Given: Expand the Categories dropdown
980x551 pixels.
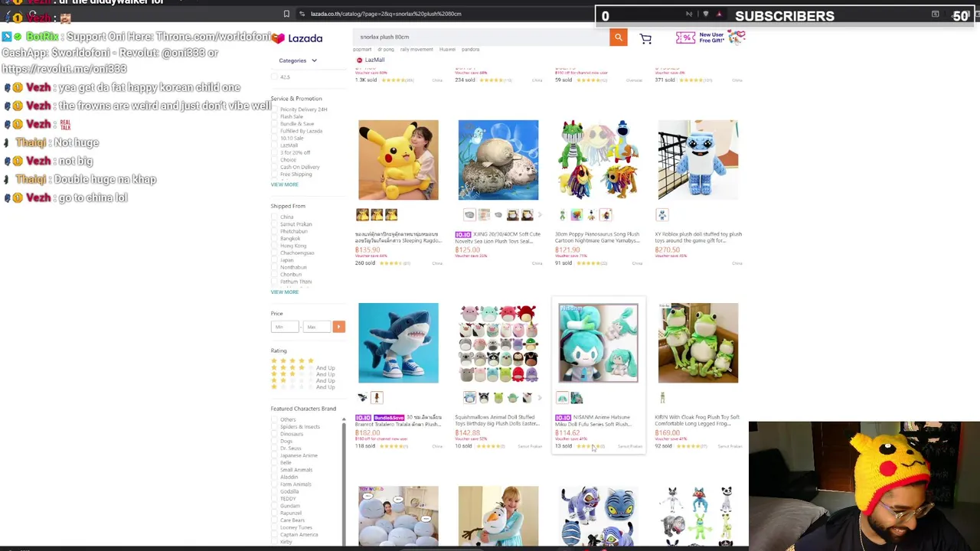Looking at the screenshot, I should pyautogui.click(x=298, y=60).
